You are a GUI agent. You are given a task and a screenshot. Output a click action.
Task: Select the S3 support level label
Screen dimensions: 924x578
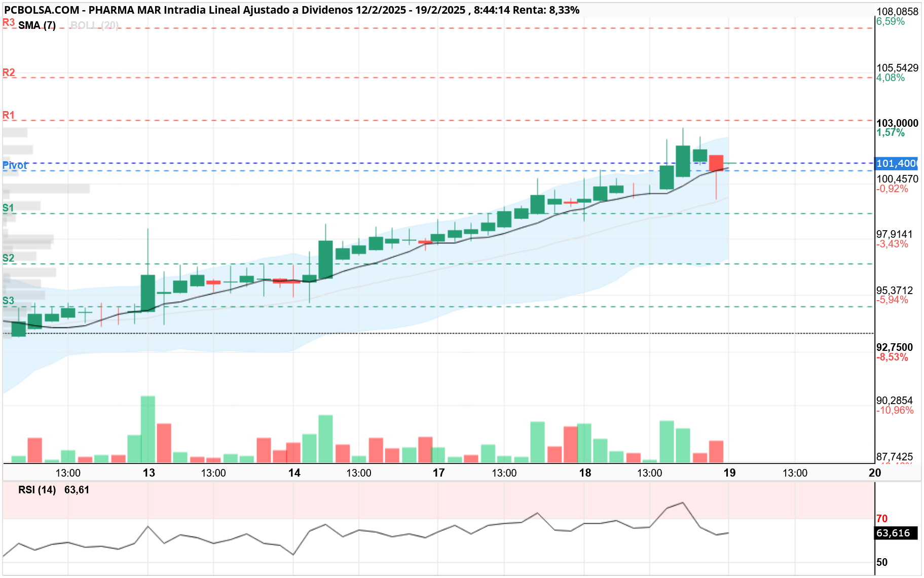click(x=8, y=301)
